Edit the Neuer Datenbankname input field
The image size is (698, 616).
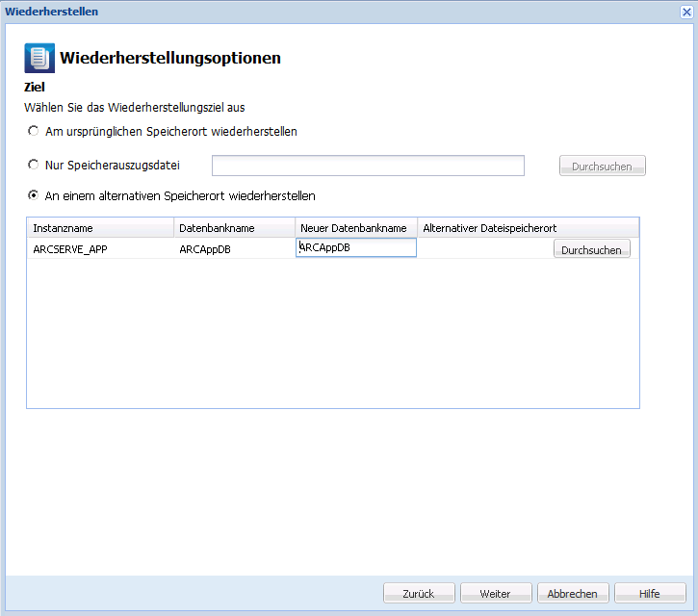click(356, 248)
